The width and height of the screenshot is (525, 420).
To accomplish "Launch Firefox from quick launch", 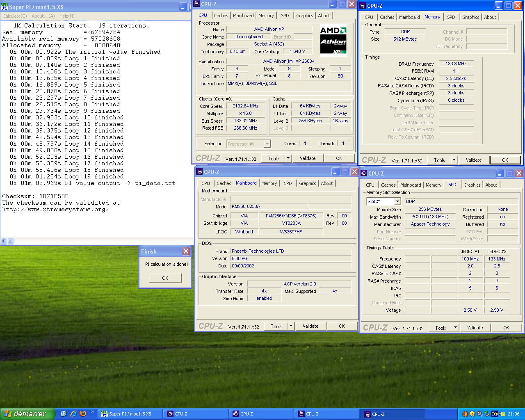I will pyautogui.click(x=83, y=414).
